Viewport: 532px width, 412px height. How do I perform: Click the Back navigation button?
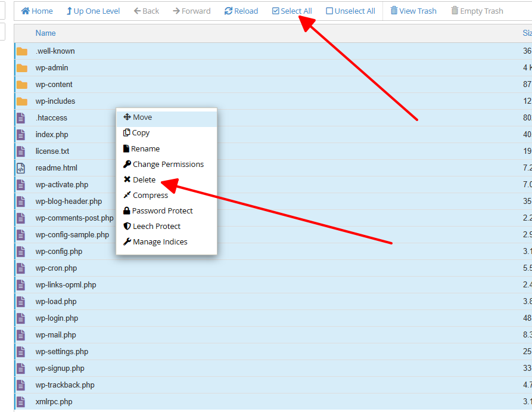pos(147,11)
